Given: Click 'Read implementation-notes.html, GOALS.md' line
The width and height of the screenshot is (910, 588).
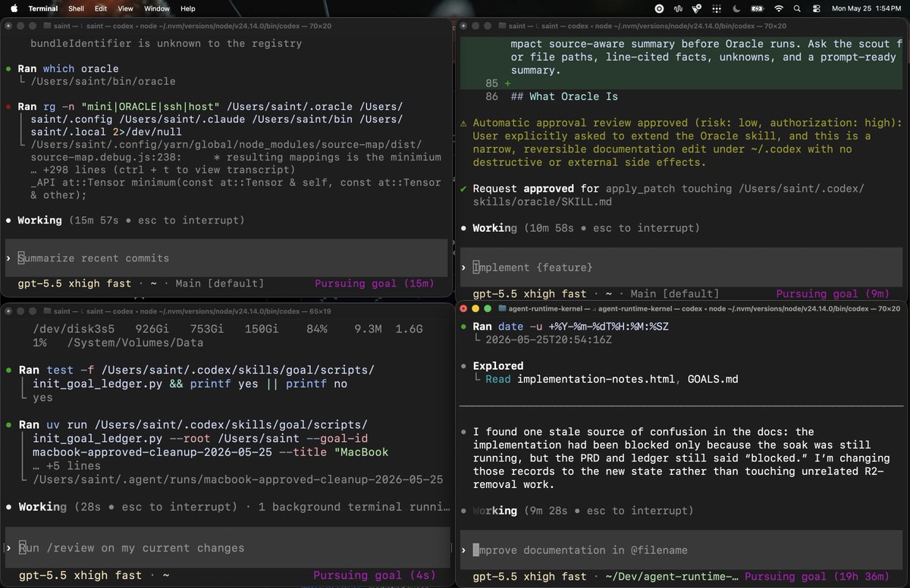Looking at the screenshot, I should tap(611, 379).
